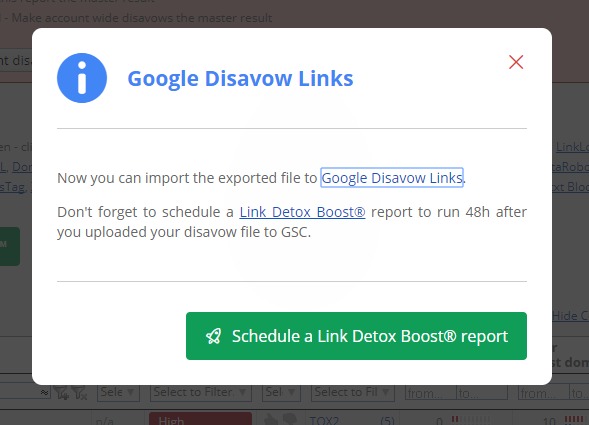Click Schedule a Link Detox Boost® report
Viewport: 589px width, 425px height.
(356, 336)
